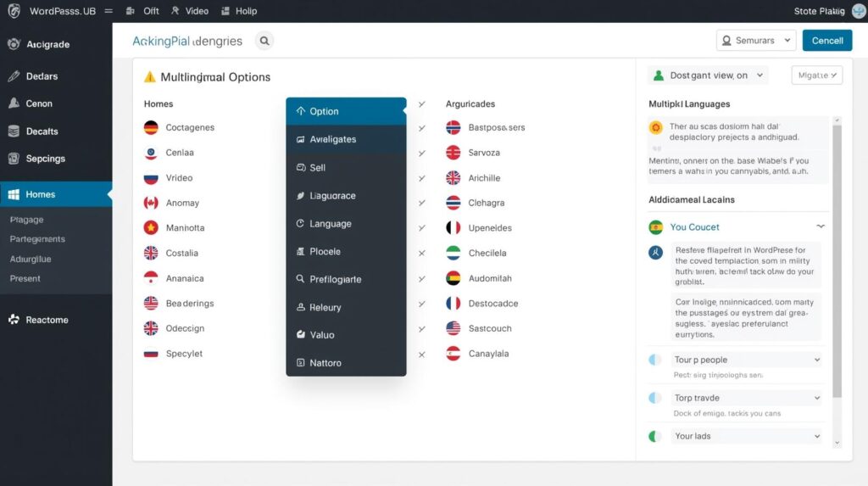Click the flag icon next to Coctagenes

[x=151, y=128]
